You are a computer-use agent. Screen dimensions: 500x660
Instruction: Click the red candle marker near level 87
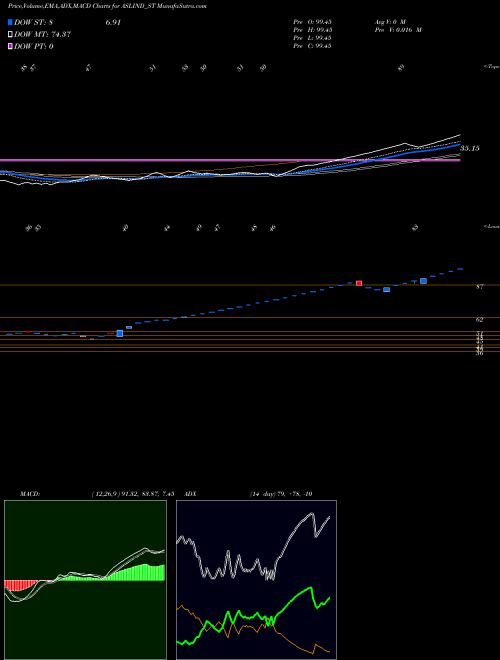tap(359, 283)
